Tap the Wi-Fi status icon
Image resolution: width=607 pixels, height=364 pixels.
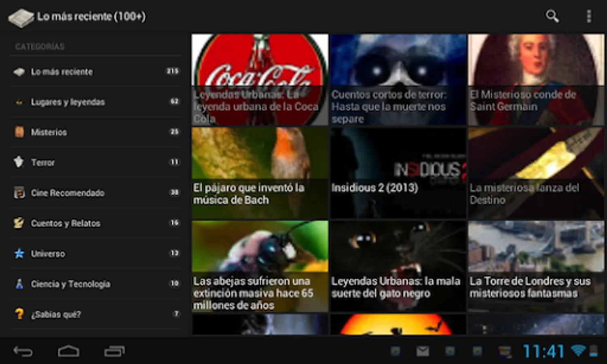(x=578, y=350)
